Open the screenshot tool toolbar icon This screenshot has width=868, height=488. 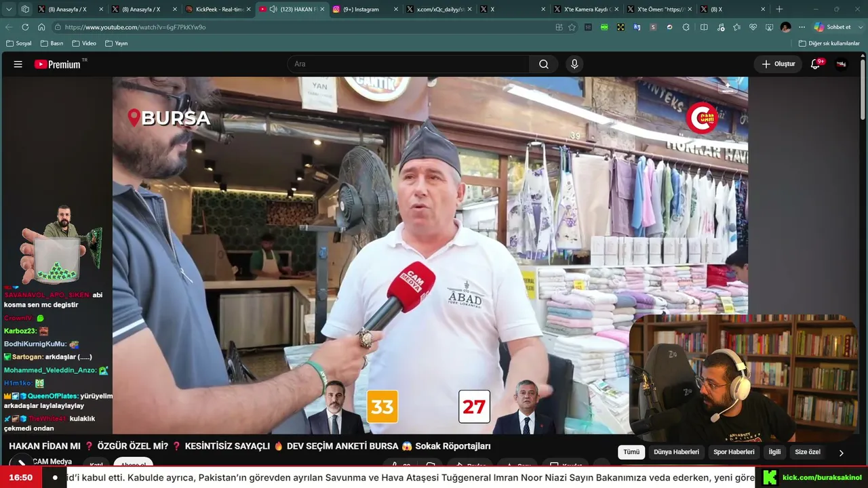point(769,27)
